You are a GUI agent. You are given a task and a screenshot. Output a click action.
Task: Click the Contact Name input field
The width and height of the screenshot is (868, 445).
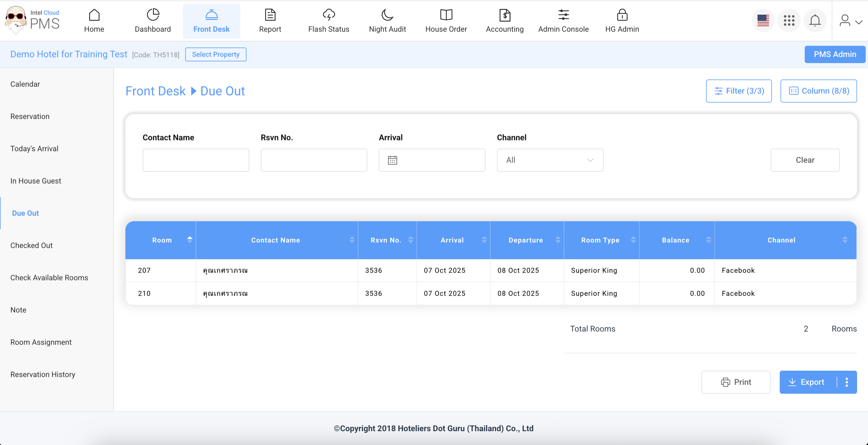click(x=196, y=160)
